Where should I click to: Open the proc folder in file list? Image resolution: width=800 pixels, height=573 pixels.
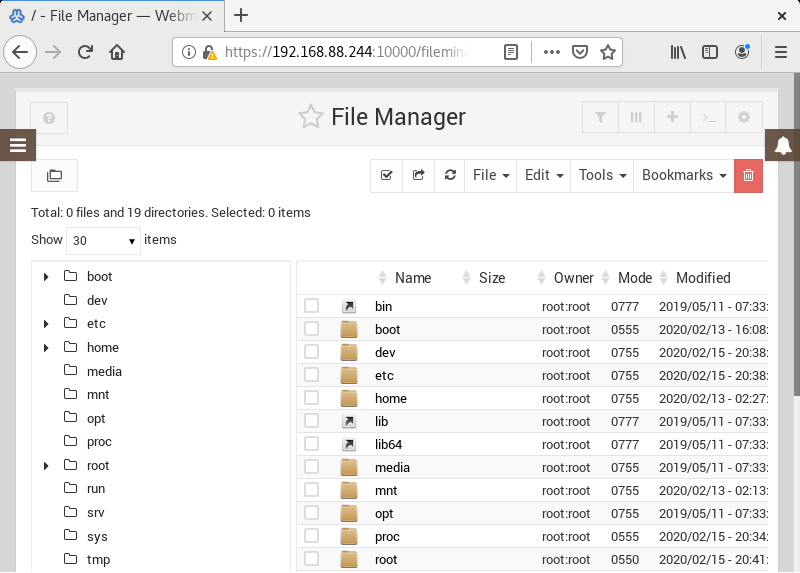(387, 536)
